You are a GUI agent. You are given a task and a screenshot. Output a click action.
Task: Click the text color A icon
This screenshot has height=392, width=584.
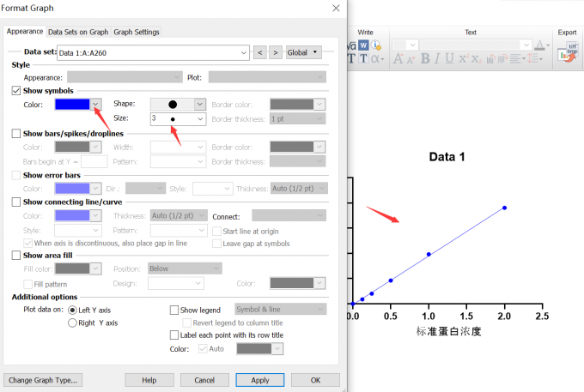[x=540, y=45]
